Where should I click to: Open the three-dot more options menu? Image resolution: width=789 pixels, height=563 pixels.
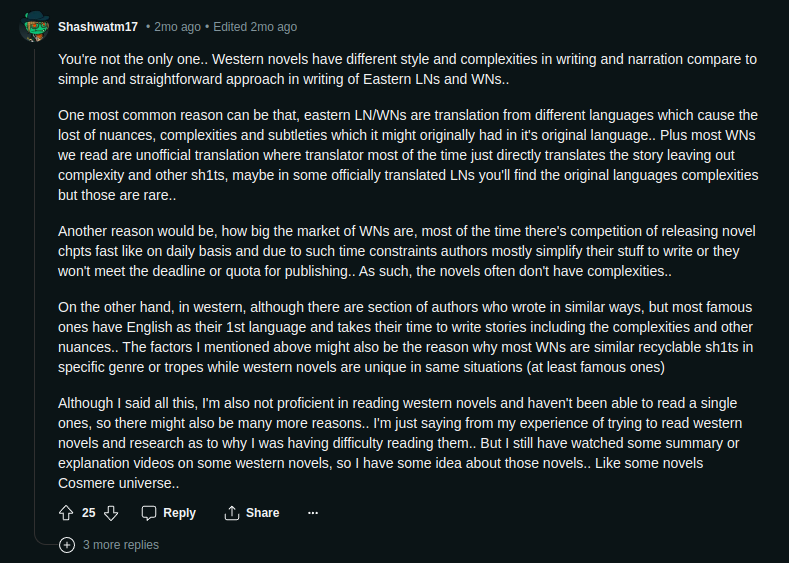click(x=313, y=513)
